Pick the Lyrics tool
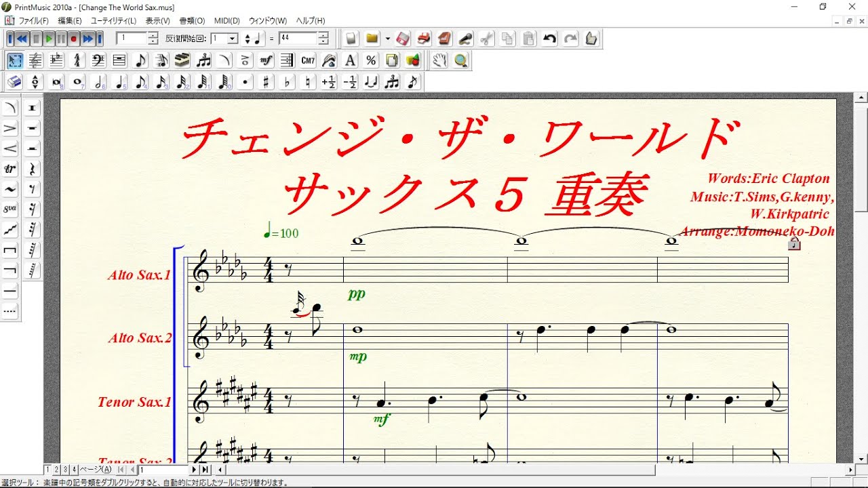 (330, 60)
